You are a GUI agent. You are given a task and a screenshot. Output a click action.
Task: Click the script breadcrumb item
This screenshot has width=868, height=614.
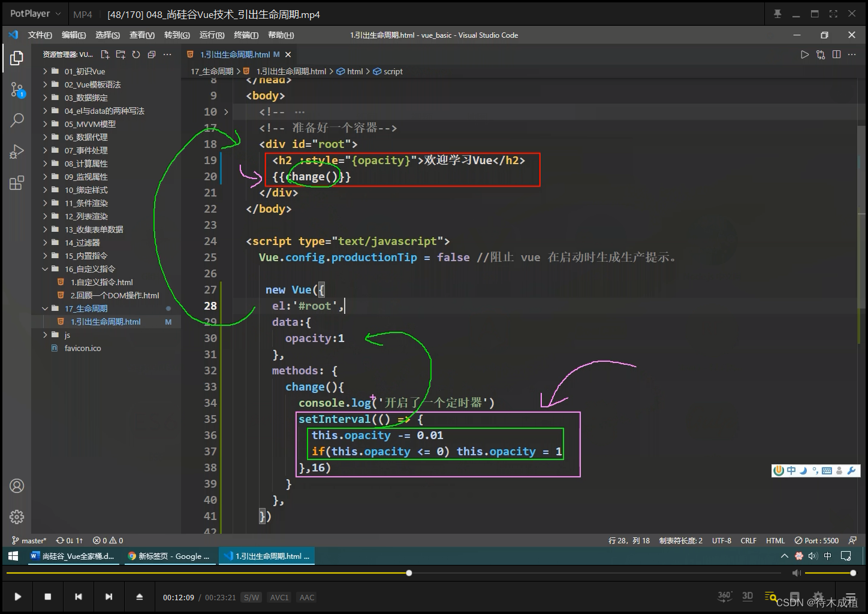388,71
